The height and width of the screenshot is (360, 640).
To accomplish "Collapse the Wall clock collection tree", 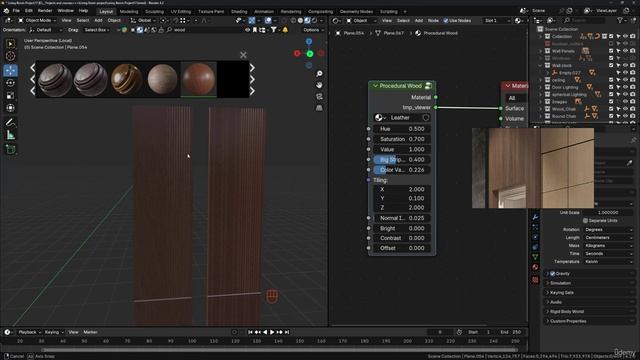I will [x=541, y=65].
